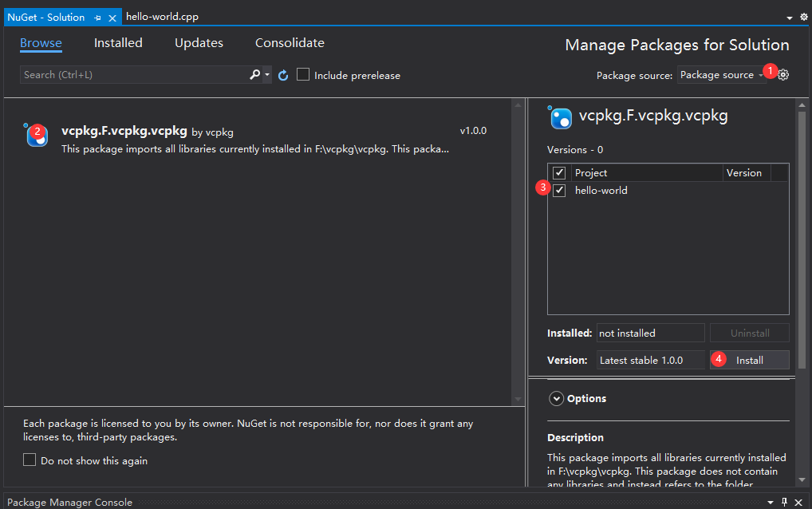This screenshot has height=509, width=812.
Task: Click the vcpkg icon in details pane
Action: click(560, 117)
